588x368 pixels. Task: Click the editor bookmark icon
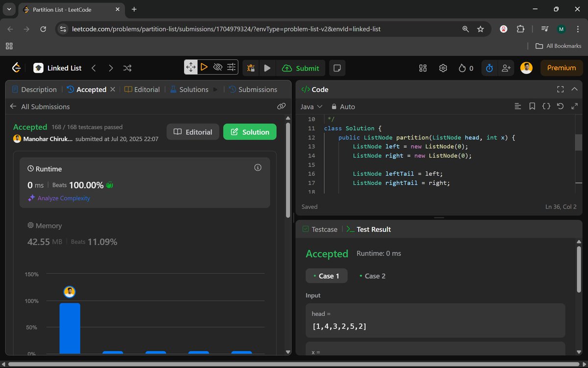(532, 106)
